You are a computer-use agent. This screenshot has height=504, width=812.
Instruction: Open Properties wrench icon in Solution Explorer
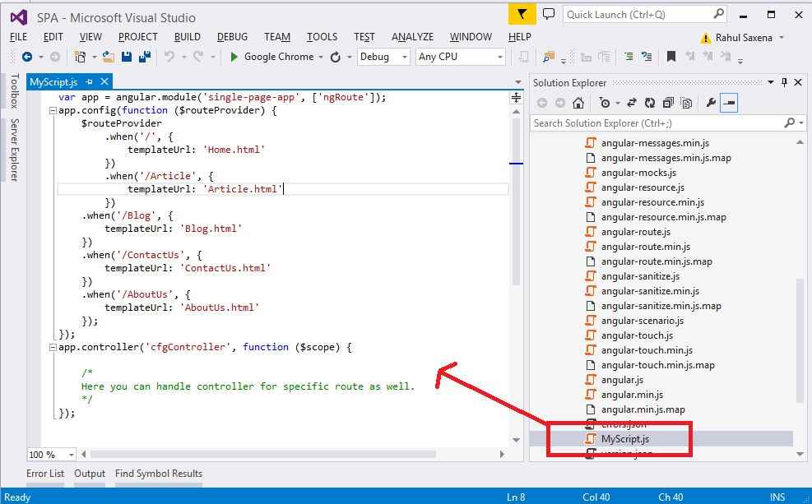click(711, 103)
